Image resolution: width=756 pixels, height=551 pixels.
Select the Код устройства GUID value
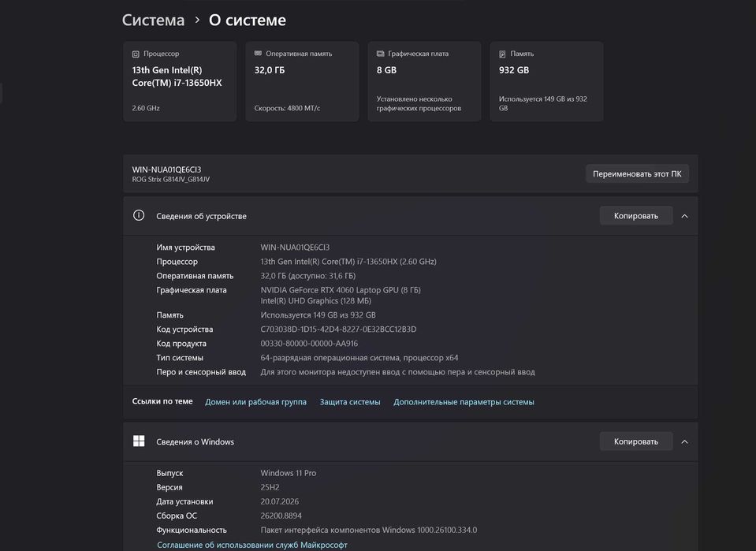338,329
